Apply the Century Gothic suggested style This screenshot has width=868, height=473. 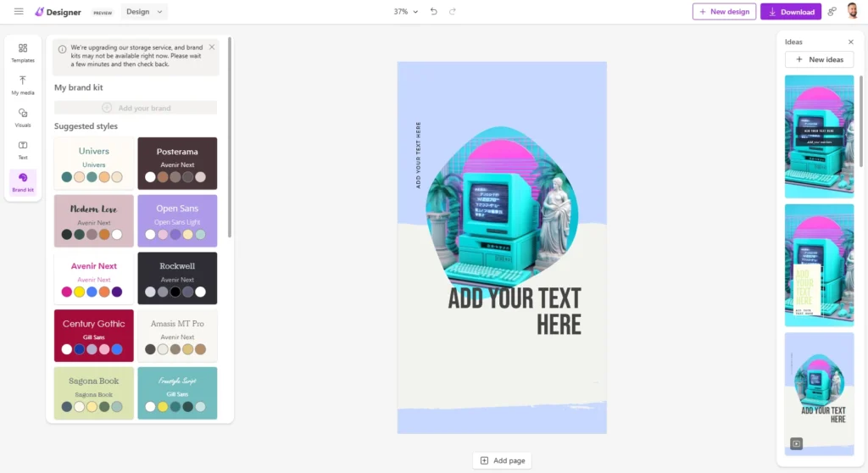tap(93, 336)
